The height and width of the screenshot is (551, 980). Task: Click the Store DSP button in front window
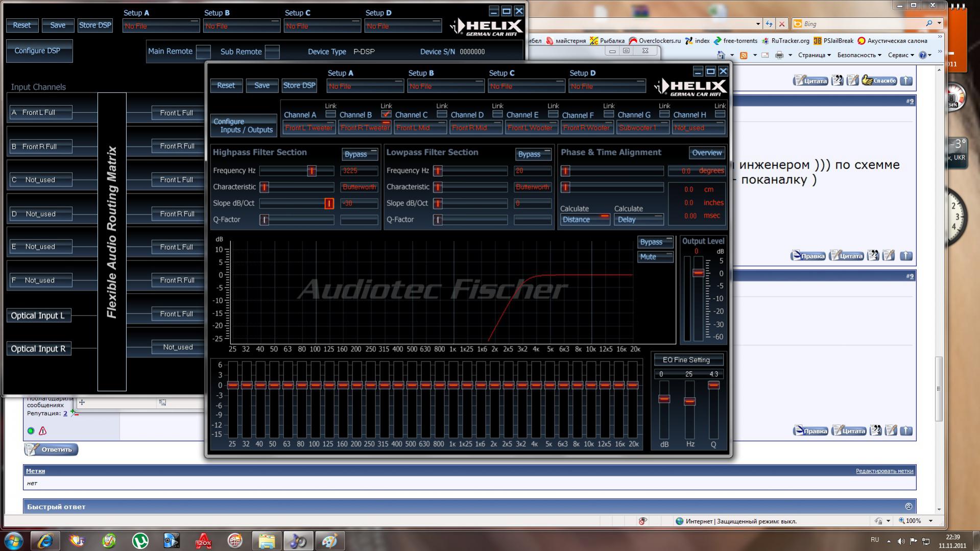299,85
